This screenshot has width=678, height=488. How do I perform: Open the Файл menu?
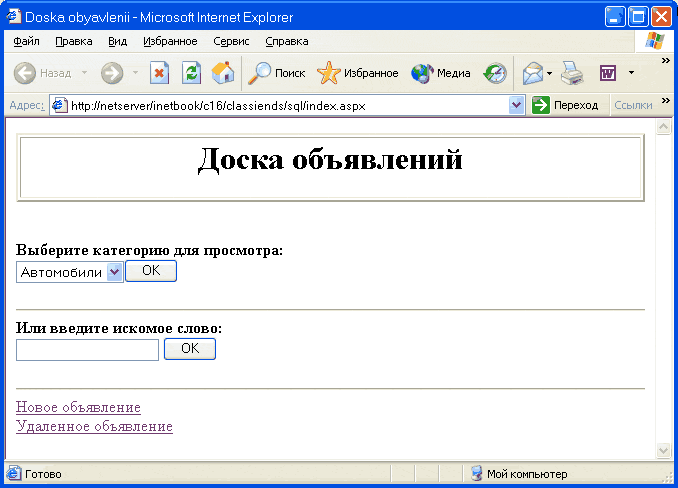pyautogui.click(x=26, y=41)
